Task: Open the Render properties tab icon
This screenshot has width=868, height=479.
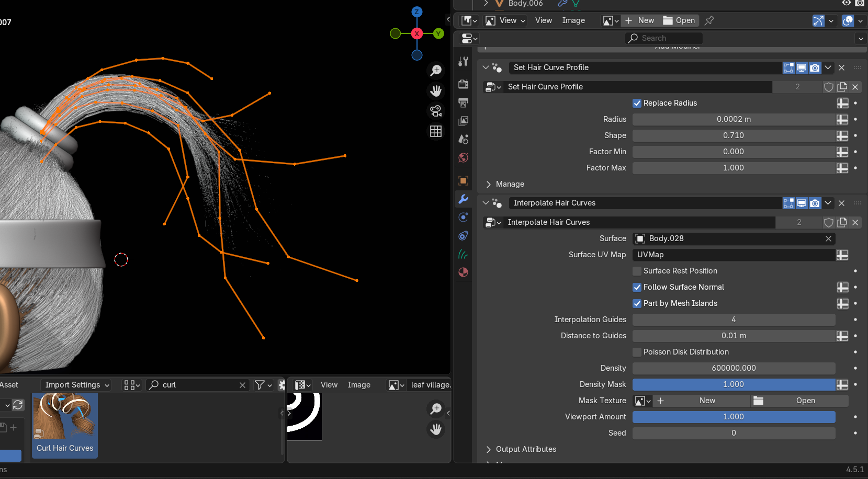Action: pyautogui.click(x=463, y=84)
